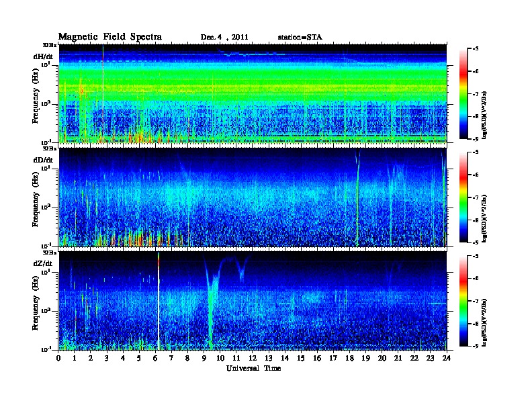Click the Universal Time tick label 3
The width and height of the screenshot is (532, 411).
pyautogui.click(x=107, y=358)
